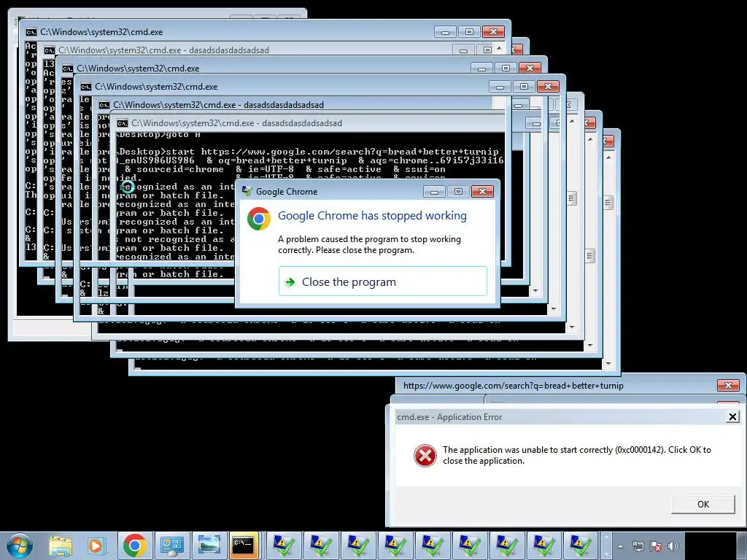The height and width of the screenshot is (560, 747).
Task: Click the taskbar's scroll-up arrow for previous buttons
Action: click(606, 539)
